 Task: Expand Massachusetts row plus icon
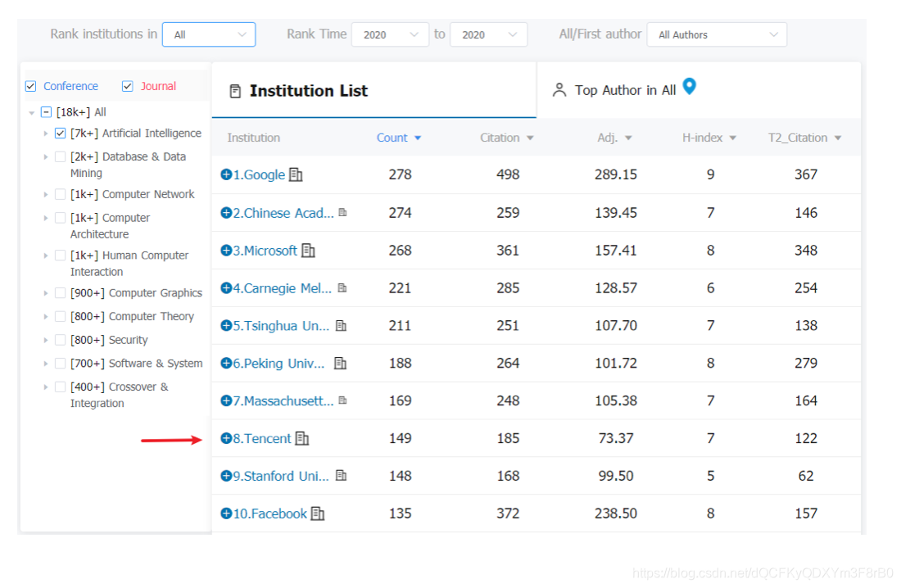pos(226,400)
